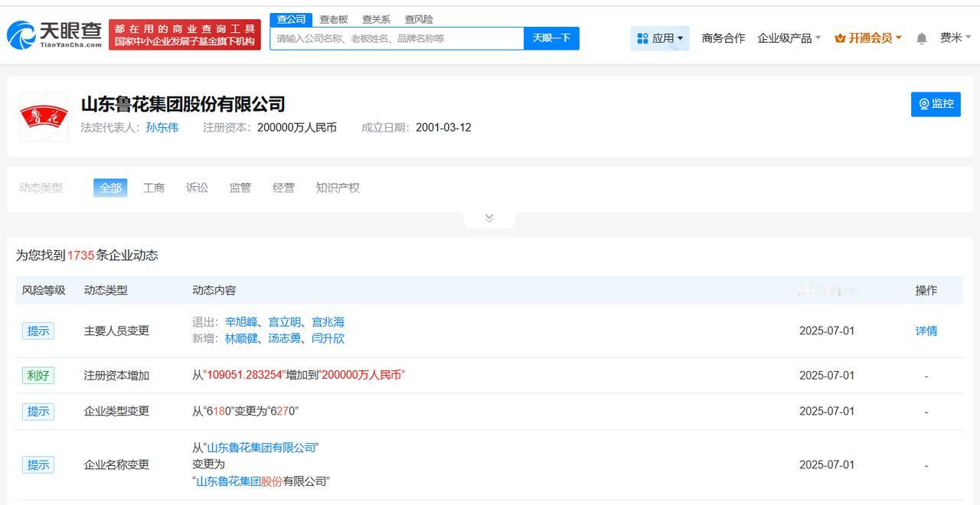Click the 注册资本增加 type cell
The width and height of the screenshot is (980, 505).
[116, 376]
